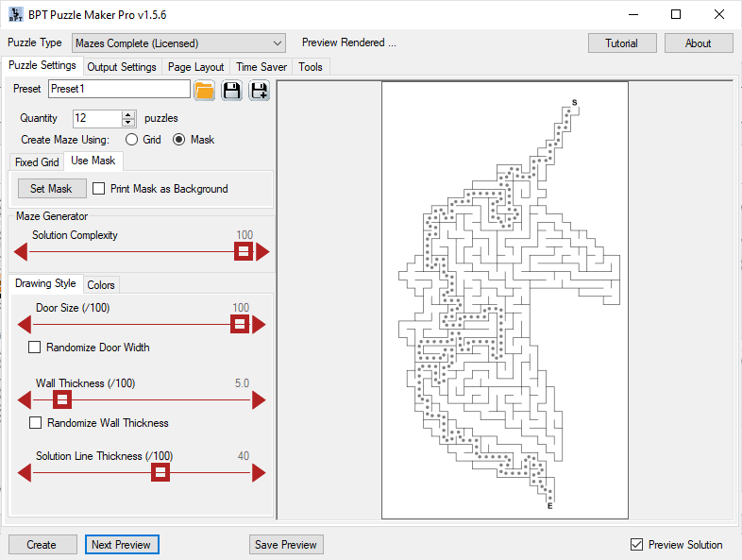Switch to Puzzle Settings tab

pyautogui.click(x=42, y=65)
